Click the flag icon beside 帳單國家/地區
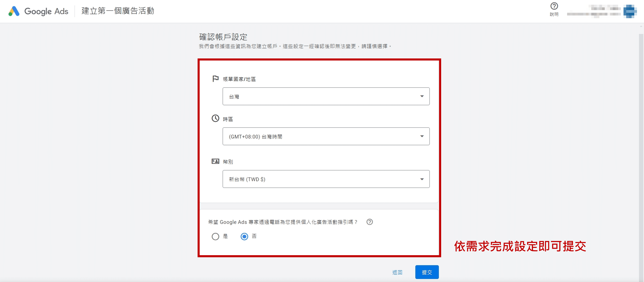Screen dimensions: 644x282 215,79
